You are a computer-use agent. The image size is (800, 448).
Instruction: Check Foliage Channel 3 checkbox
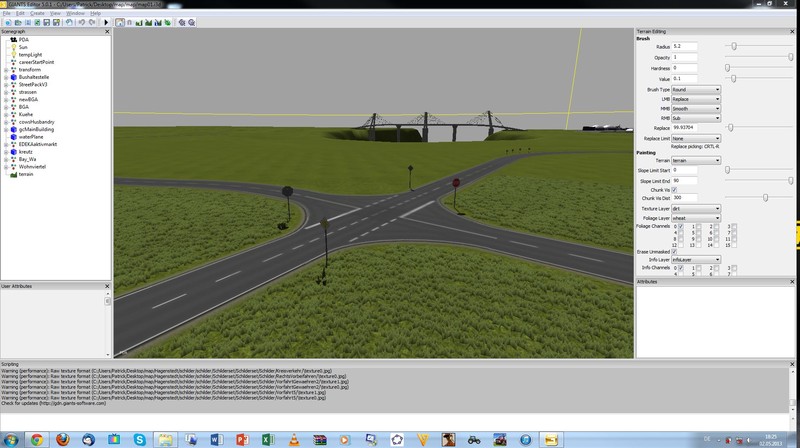click(734, 226)
